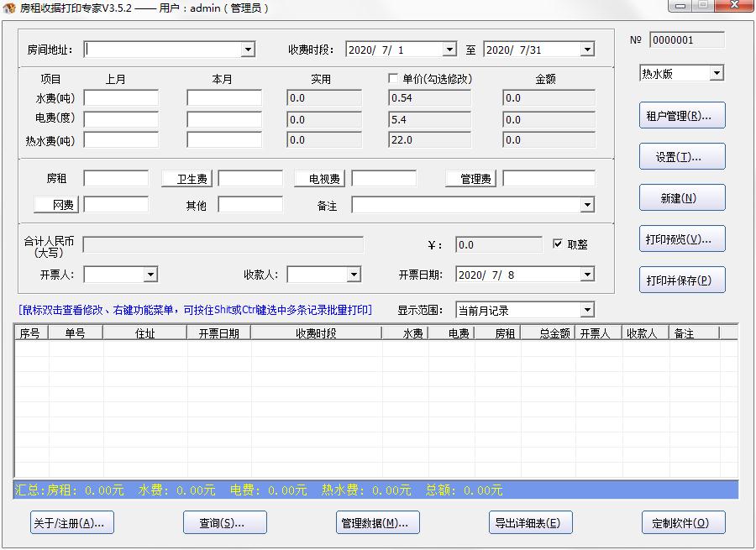756x550 pixels.
Task: Create a new receipt with 新建(N)
Action: [682, 197]
